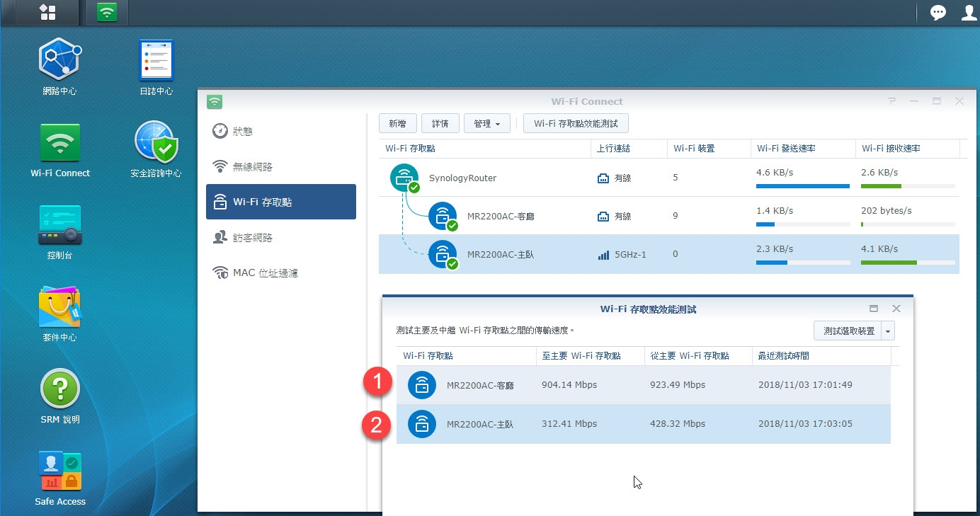This screenshot has width=980, height=516.
Task: Expand the arrow beside 測試選取裝置
Action: pyautogui.click(x=889, y=331)
